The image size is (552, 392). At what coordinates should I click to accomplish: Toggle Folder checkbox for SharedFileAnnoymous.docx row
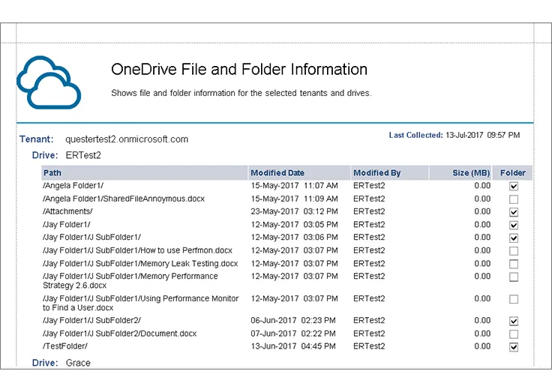tap(514, 199)
